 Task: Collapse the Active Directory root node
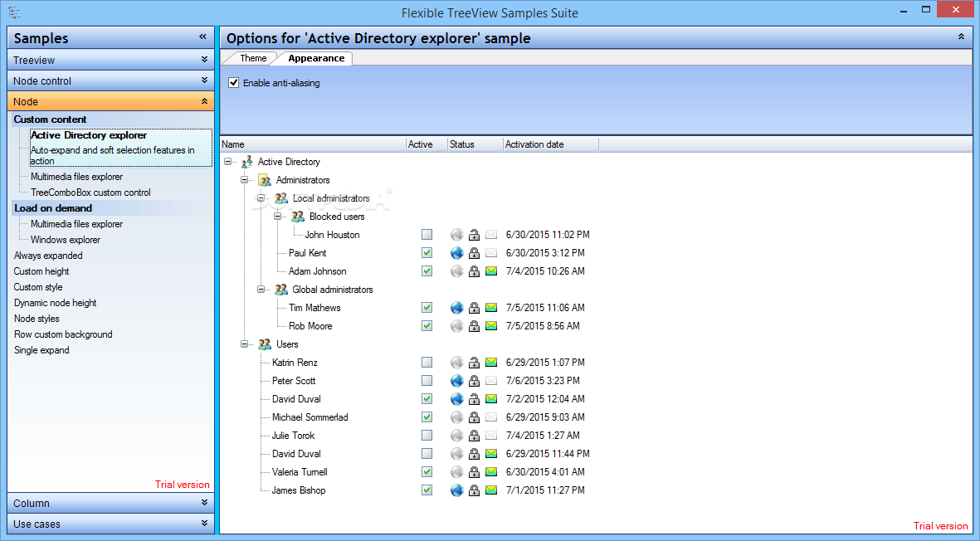227,162
